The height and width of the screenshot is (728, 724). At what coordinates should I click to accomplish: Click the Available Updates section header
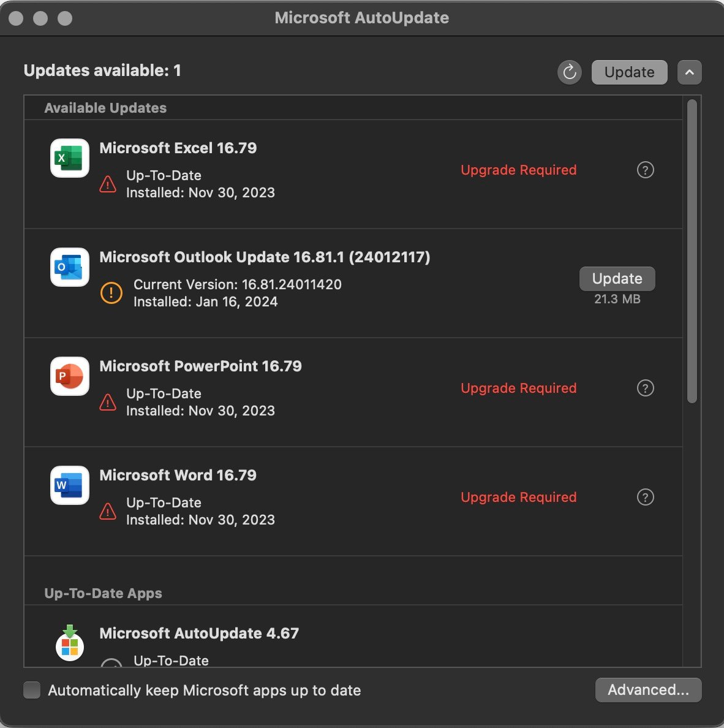pos(105,108)
